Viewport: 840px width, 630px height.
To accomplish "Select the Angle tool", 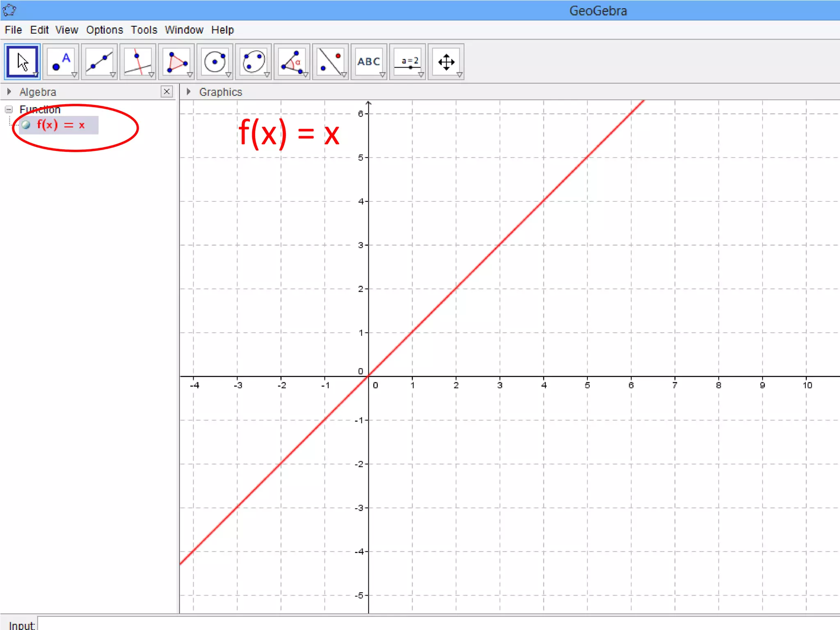I will (x=292, y=62).
